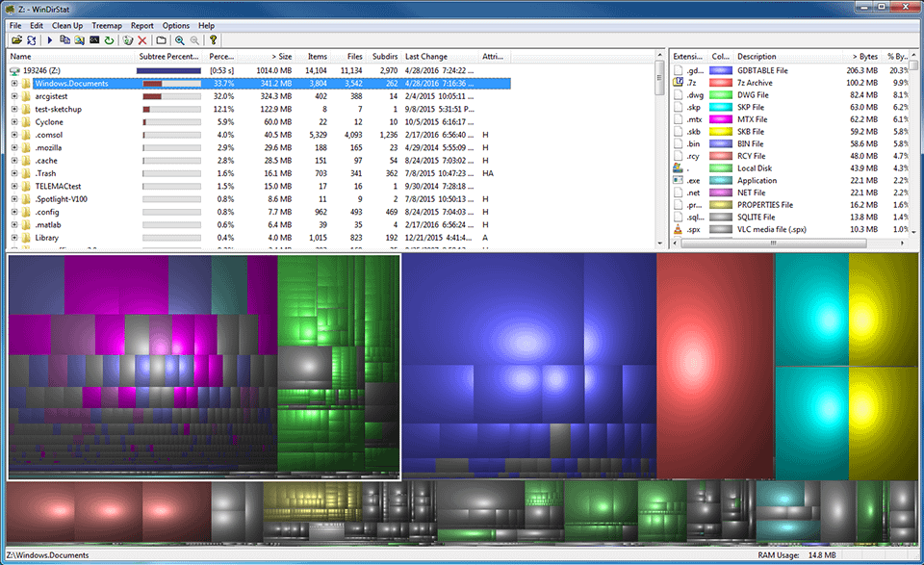Click Z:\Windows.Documents path in status bar

[48, 555]
